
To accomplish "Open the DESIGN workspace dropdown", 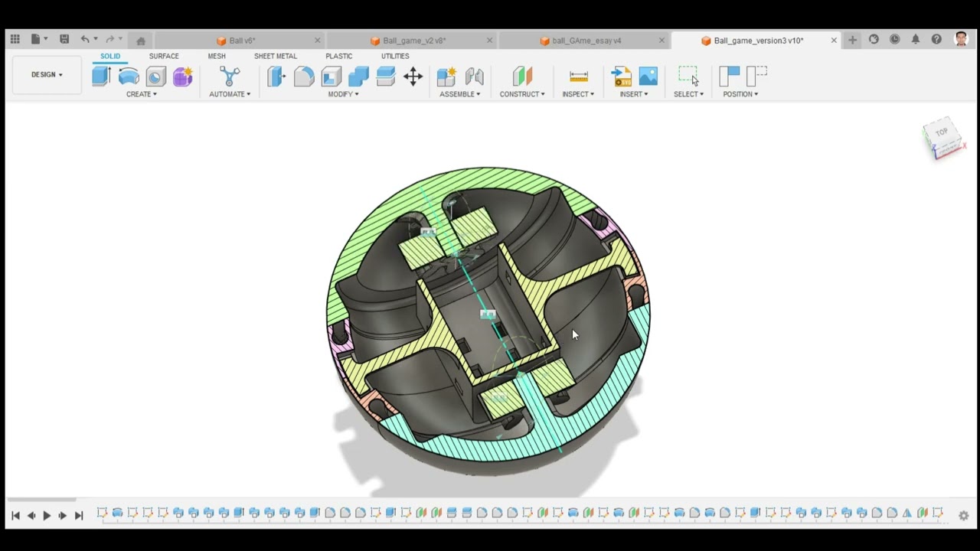I will pos(47,74).
